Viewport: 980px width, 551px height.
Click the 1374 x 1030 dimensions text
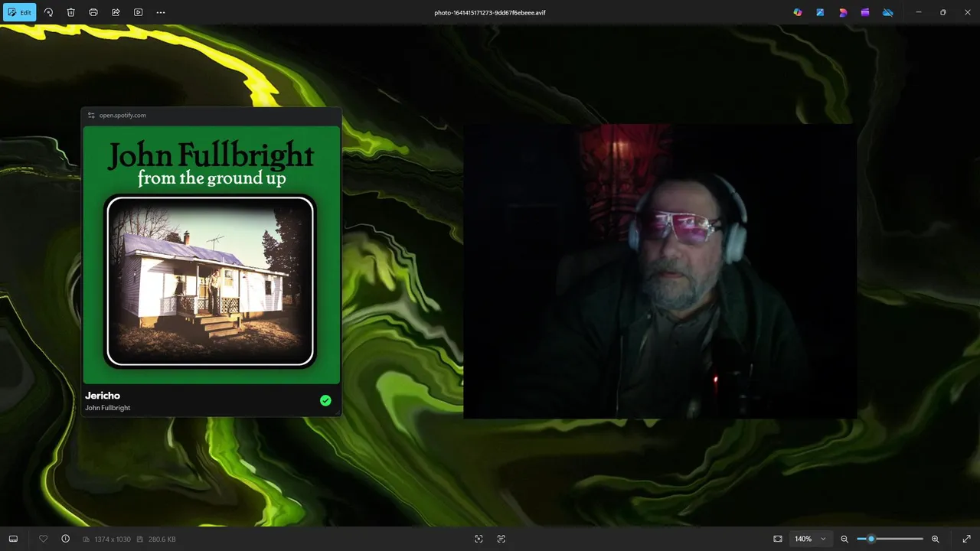pyautogui.click(x=112, y=540)
